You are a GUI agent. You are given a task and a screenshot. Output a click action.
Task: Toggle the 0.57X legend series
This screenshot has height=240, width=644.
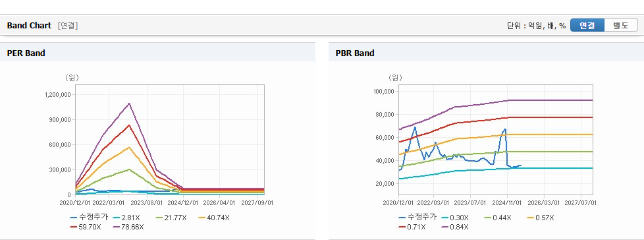[x=540, y=218]
